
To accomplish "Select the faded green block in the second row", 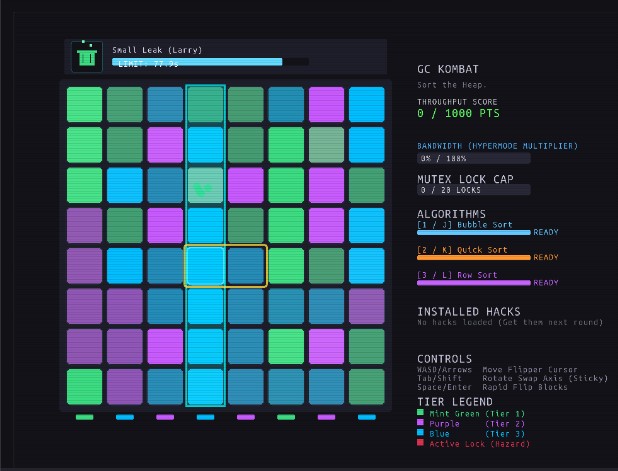I will [326, 145].
